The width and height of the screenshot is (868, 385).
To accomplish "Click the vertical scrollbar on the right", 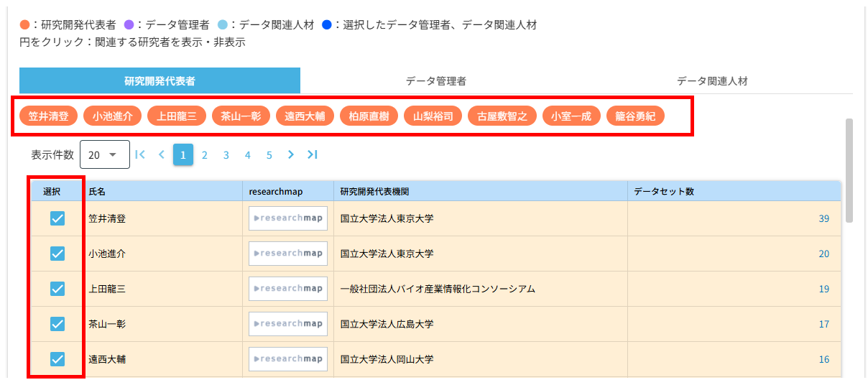I will click(x=849, y=171).
